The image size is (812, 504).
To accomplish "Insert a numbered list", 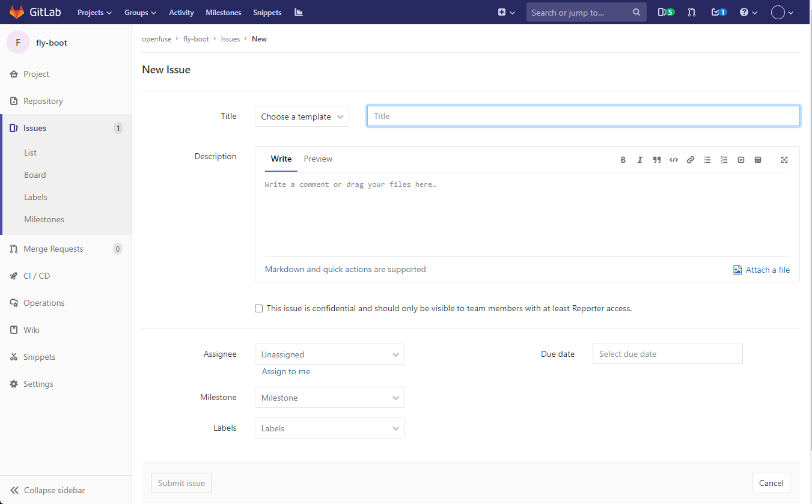I will pyautogui.click(x=724, y=160).
